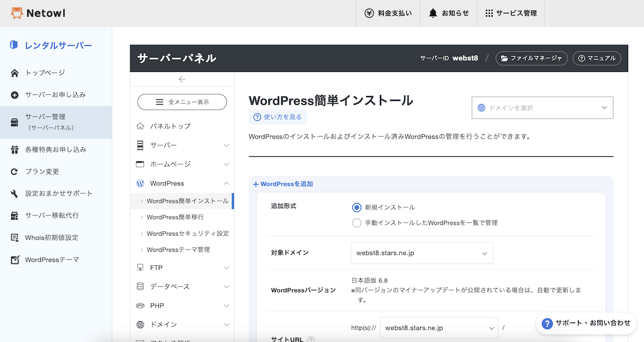Click the yen payment icon
644x342 pixels.
(x=369, y=13)
